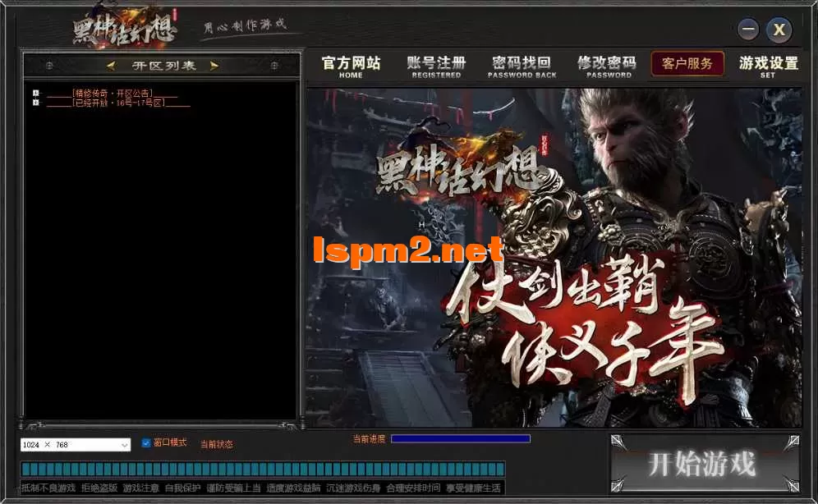The height and width of the screenshot is (504, 818).
Task: Select the [精修传奇·开区公告] server entry
Action: [x=113, y=94]
